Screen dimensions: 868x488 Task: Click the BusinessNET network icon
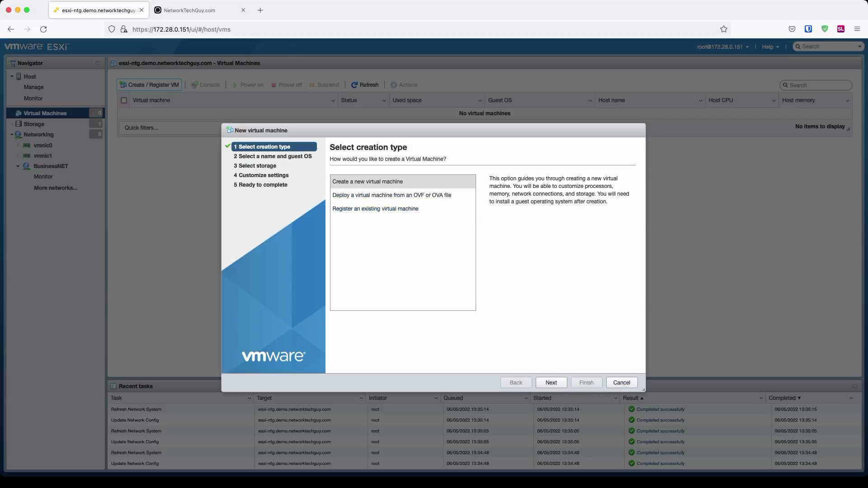click(27, 166)
